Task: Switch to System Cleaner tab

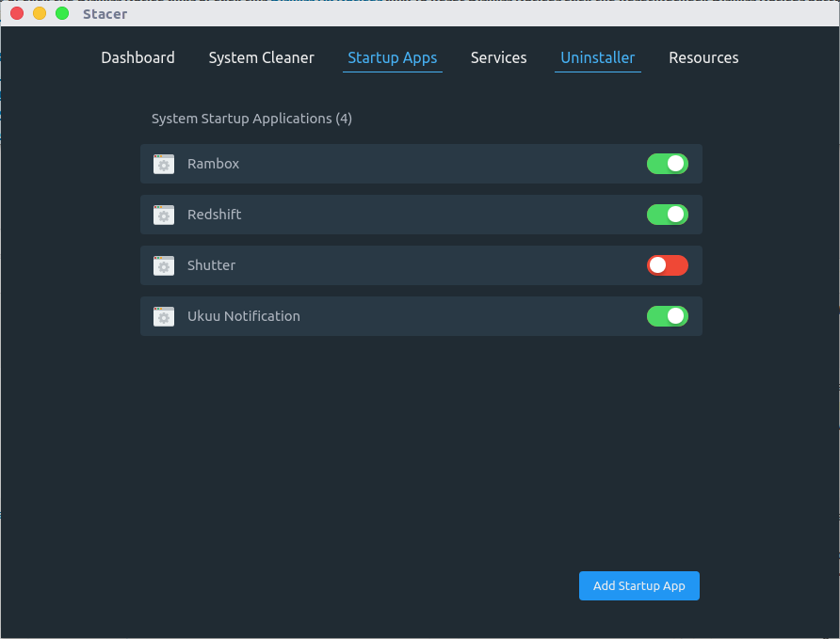Action: (x=262, y=57)
